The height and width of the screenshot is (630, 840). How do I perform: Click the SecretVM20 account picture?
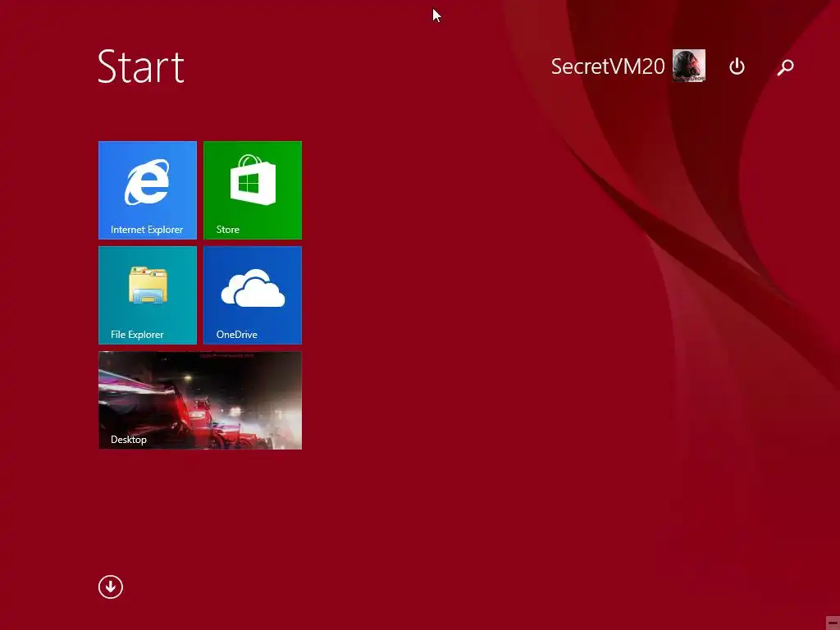pyautogui.click(x=689, y=66)
